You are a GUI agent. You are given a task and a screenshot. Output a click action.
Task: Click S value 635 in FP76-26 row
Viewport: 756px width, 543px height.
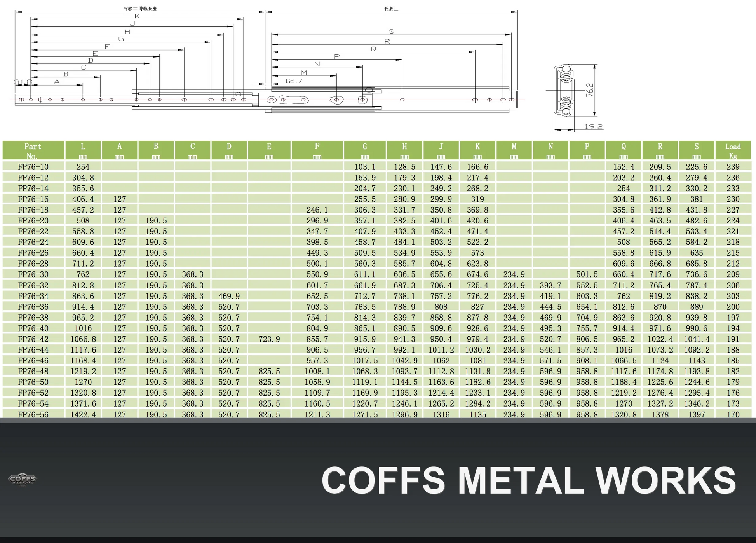tap(697, 253)
